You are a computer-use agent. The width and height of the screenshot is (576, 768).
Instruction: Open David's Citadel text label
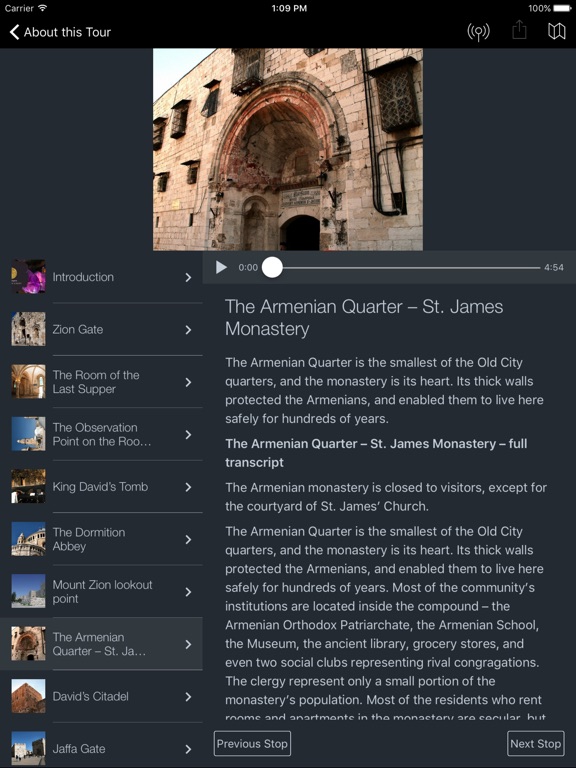tap(91, 696)
